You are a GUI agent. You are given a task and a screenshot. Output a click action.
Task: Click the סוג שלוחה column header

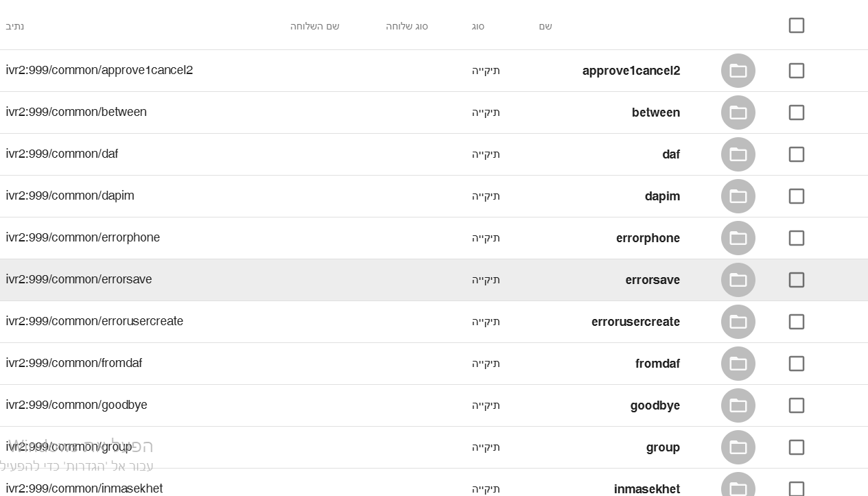pyautogui.click(x=406, y=26)
